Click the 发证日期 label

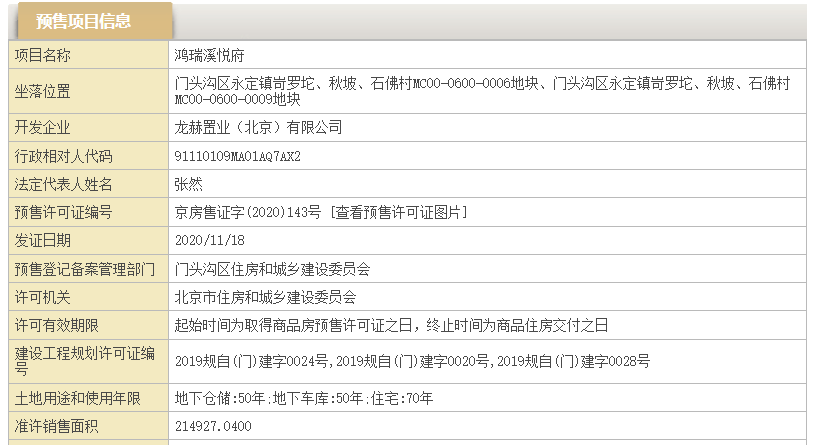coord(42,240)
